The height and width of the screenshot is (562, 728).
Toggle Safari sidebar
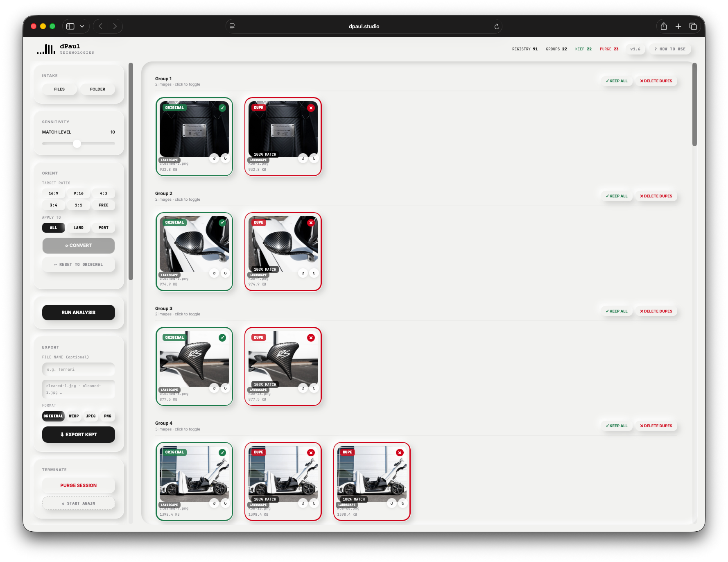[x=70, y=26]
